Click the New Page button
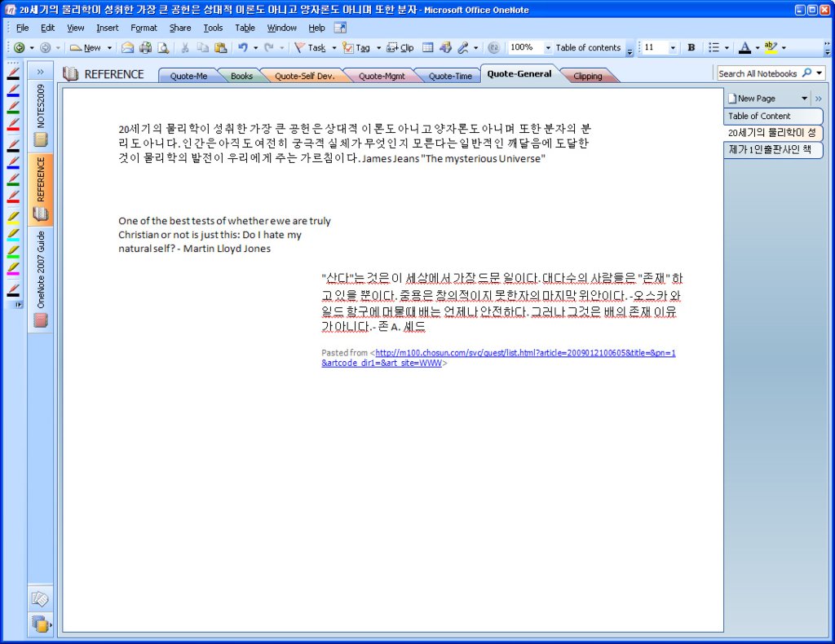This screenshot has width=835, height=644. pos(756,98)
